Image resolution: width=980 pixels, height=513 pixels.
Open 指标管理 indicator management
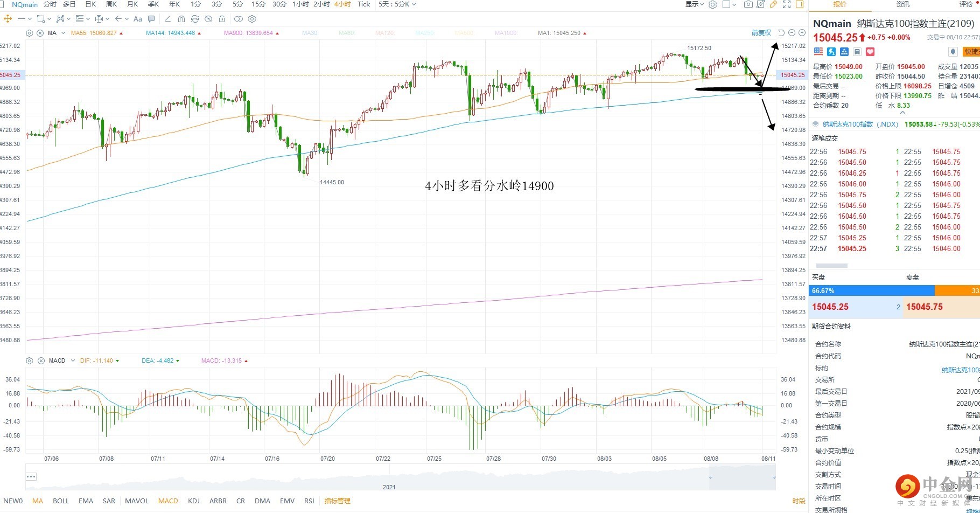[337, 501]
